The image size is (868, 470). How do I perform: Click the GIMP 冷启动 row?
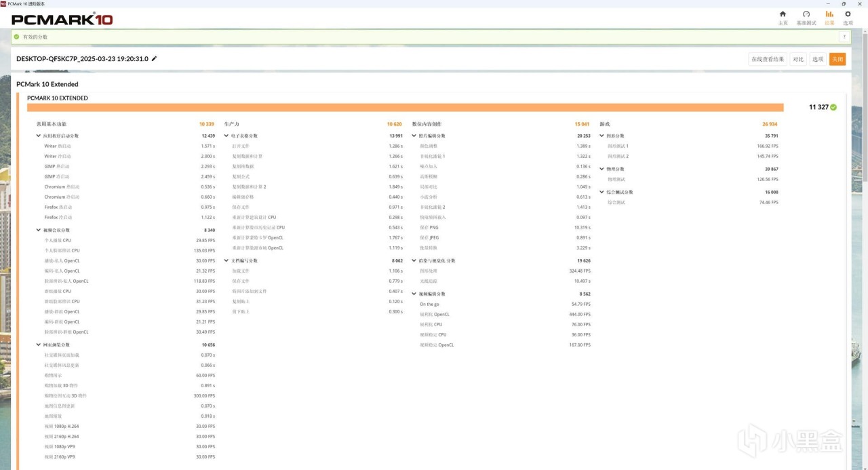point(130,176)
